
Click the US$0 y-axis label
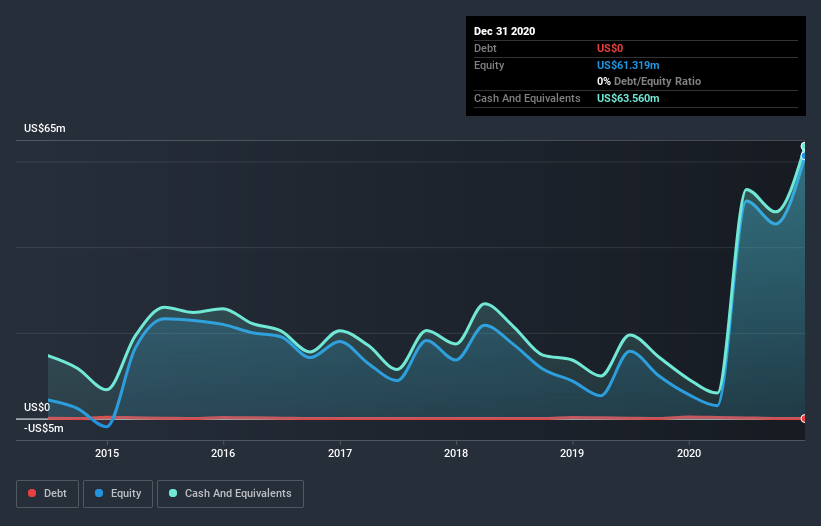[x=37, y=407]
